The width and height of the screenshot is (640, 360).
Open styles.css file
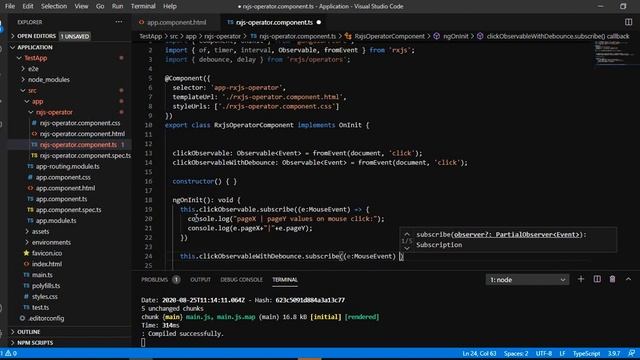click(x=44, y=297)
